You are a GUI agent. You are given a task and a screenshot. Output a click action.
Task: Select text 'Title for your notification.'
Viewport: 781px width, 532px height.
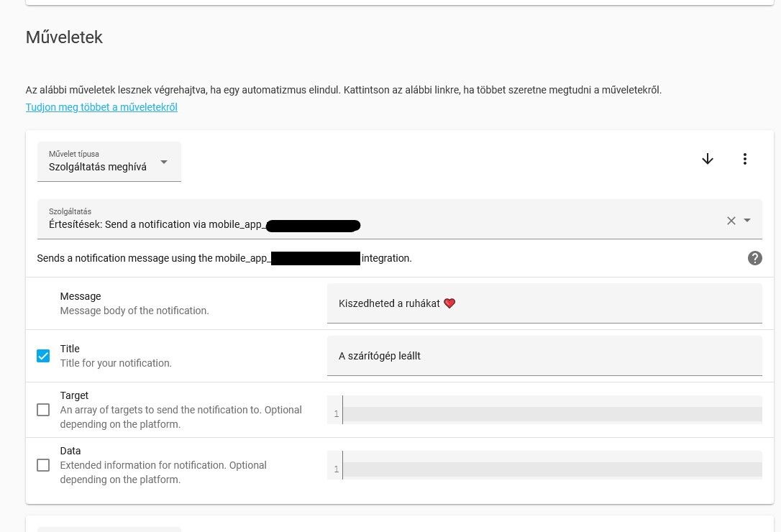coord(116,363)
